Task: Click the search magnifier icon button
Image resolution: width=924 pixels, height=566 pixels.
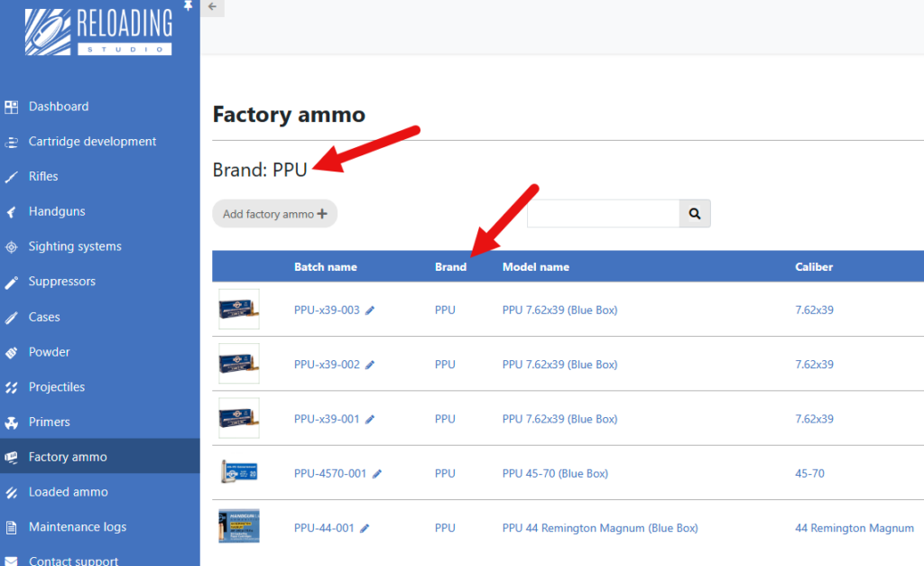Action: click(x=695, y=214)
